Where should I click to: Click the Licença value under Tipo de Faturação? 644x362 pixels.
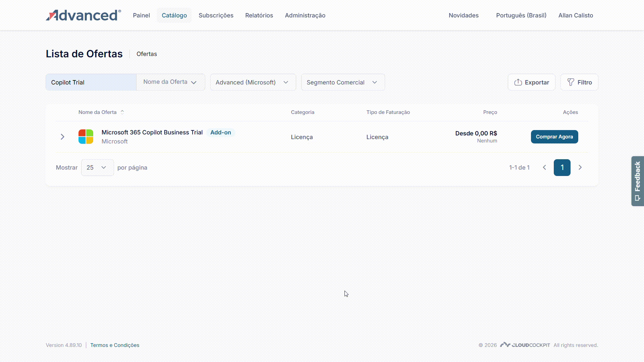pos(377,137)
